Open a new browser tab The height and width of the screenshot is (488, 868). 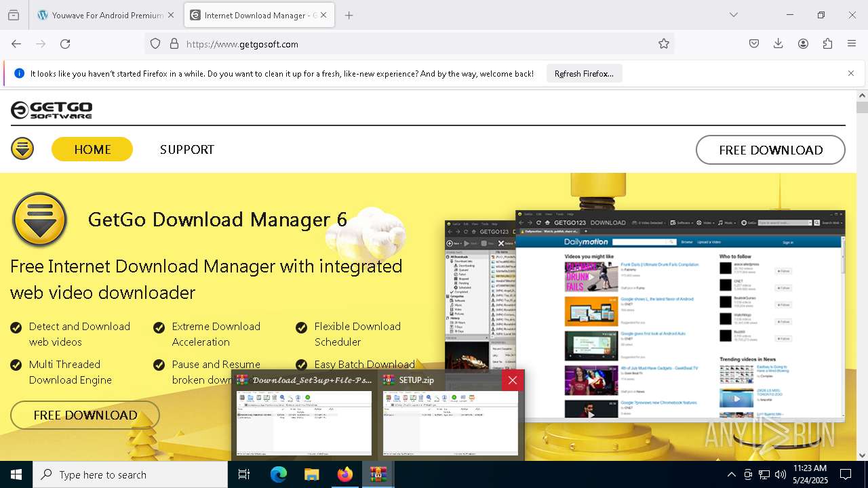(349, 15)
